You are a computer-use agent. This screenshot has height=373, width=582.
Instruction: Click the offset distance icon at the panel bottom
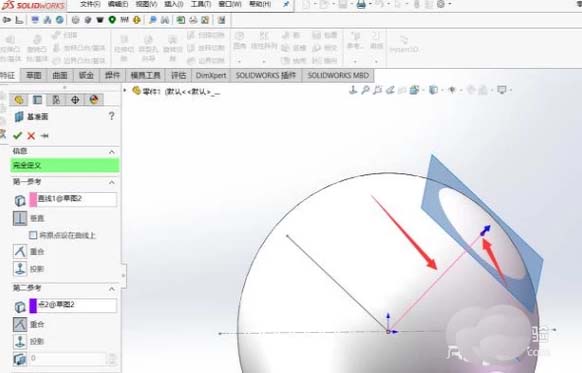point(20,359)
